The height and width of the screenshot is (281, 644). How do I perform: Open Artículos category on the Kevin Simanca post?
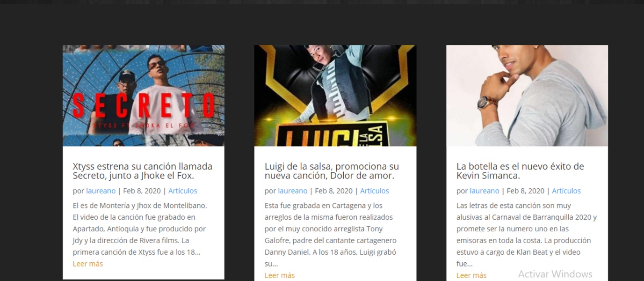pyautogui.click(x=566, y=191)
